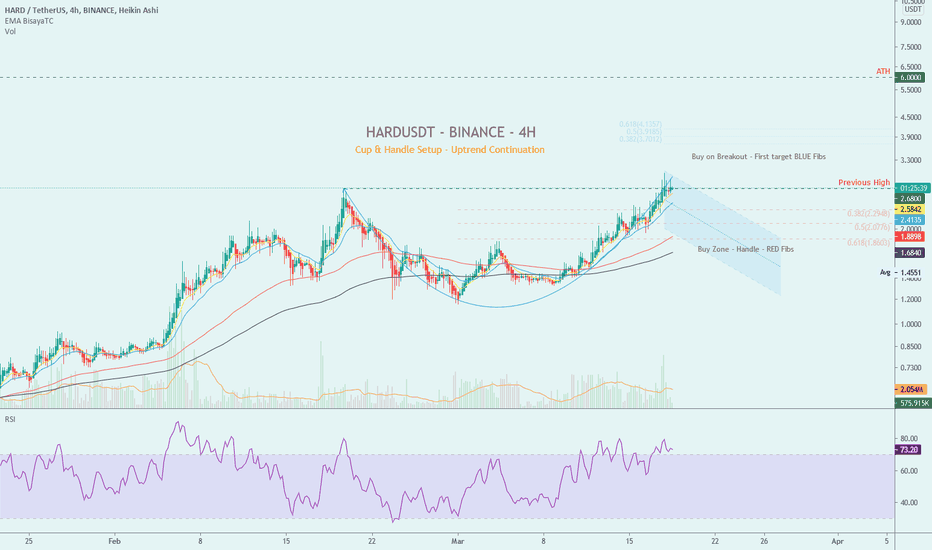This screenshot has width=932, height=550.
Task: Click the 26 date on time axis
Action: pyautogui.click(x=764, y=541)
